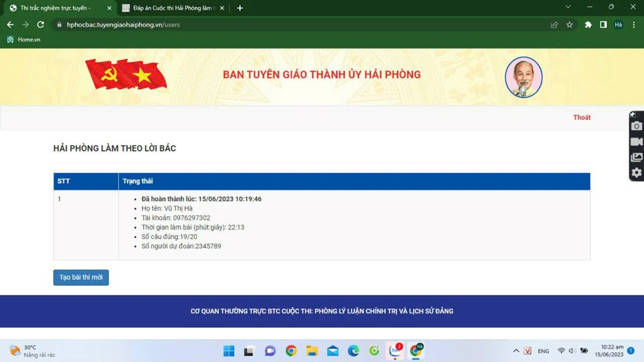Expand the tab search dropdown arrow
This screenshot has width=644, height=362.
point(568,7)
